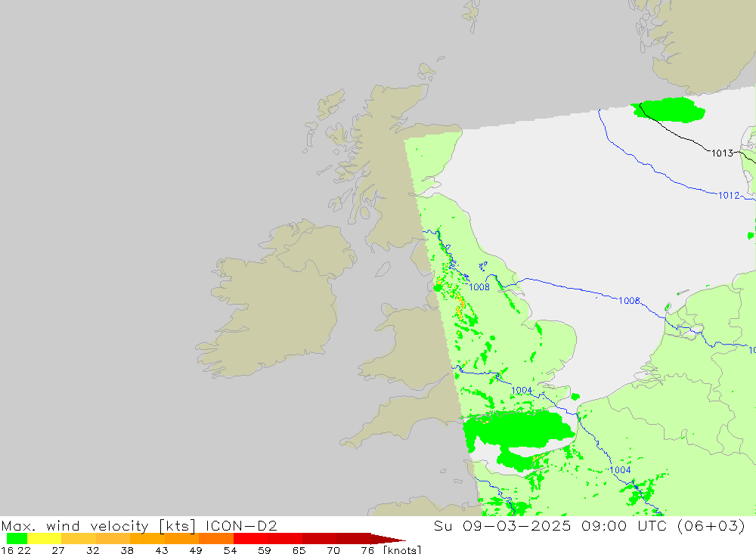Image resolution: width=756 pixels, height=554 pixels.
Task: Click the bright green wind patch near Norway
Action: [669, 110]
